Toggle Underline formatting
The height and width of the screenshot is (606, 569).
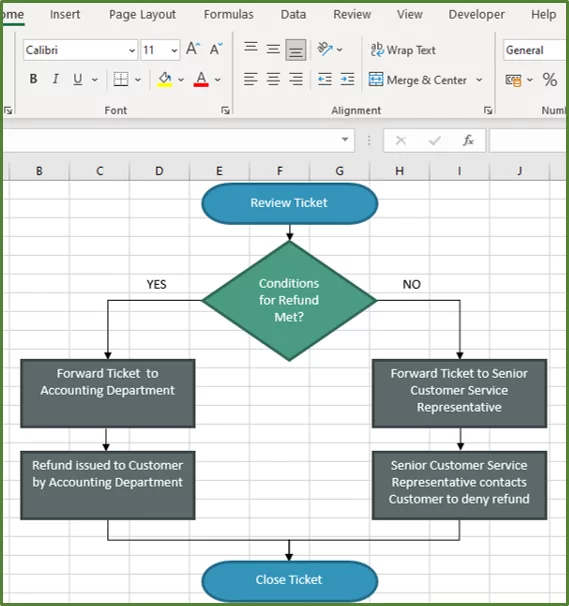click(78, 79)
